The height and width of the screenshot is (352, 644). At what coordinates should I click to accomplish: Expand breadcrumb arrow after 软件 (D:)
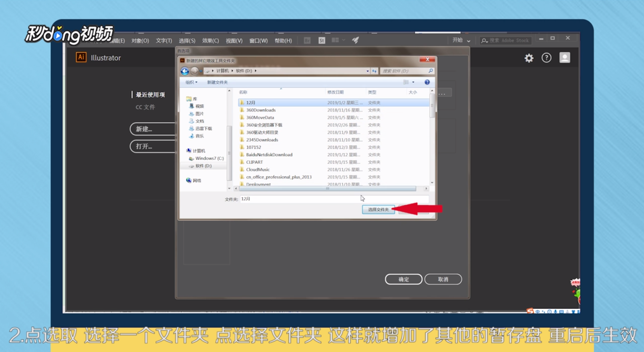[256, 71]
